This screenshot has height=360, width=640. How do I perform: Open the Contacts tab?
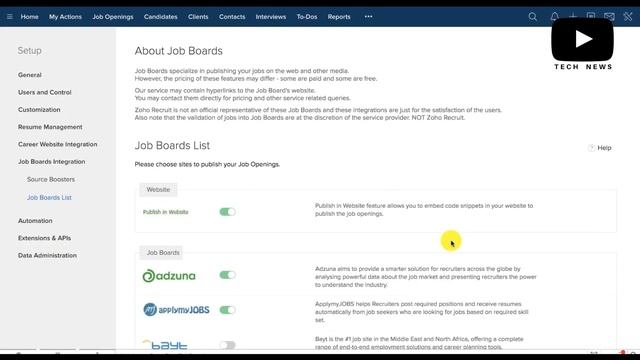(232, 17)
